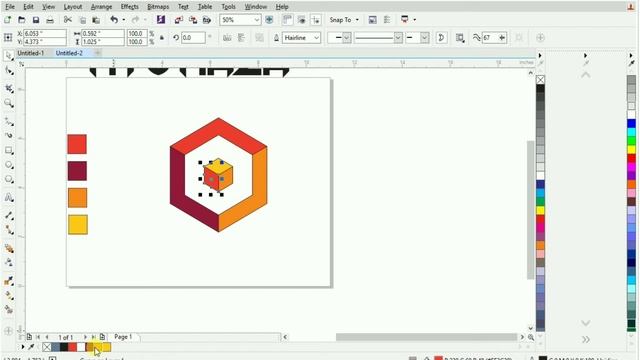Click the Publish to PDF icon
This screenshot has width=640, height=360.
click(x=207, y=20)
